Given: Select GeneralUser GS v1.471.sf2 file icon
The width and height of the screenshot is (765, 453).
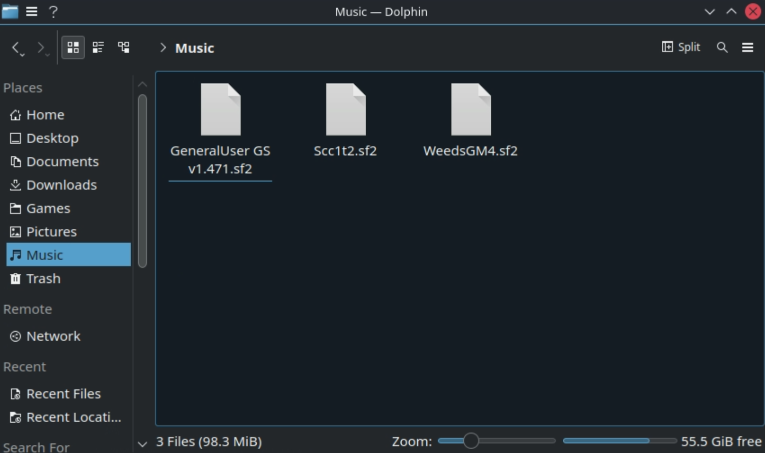Looking at the screenshot, I should pos(221,109).
